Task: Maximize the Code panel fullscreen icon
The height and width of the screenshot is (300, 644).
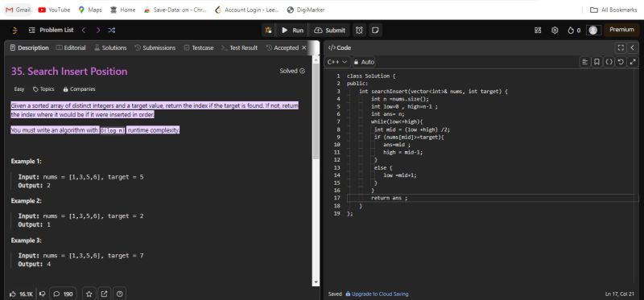Action: point(621,47)
